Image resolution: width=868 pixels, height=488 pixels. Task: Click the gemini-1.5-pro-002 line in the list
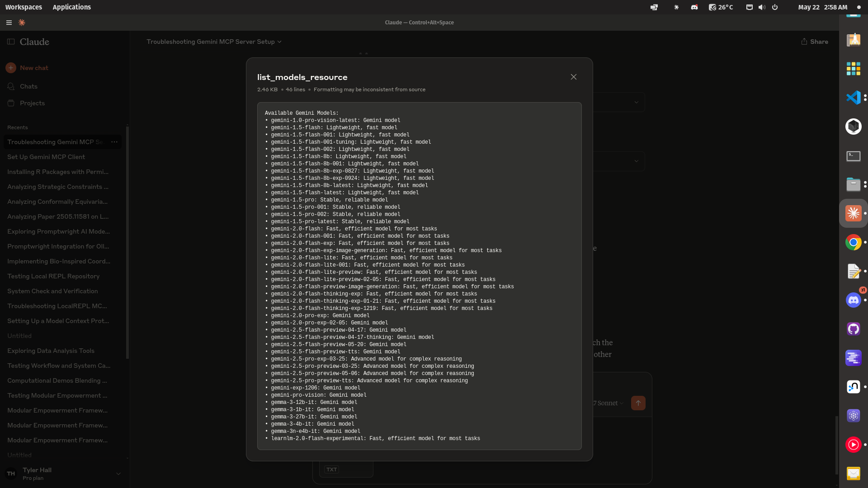333,215
